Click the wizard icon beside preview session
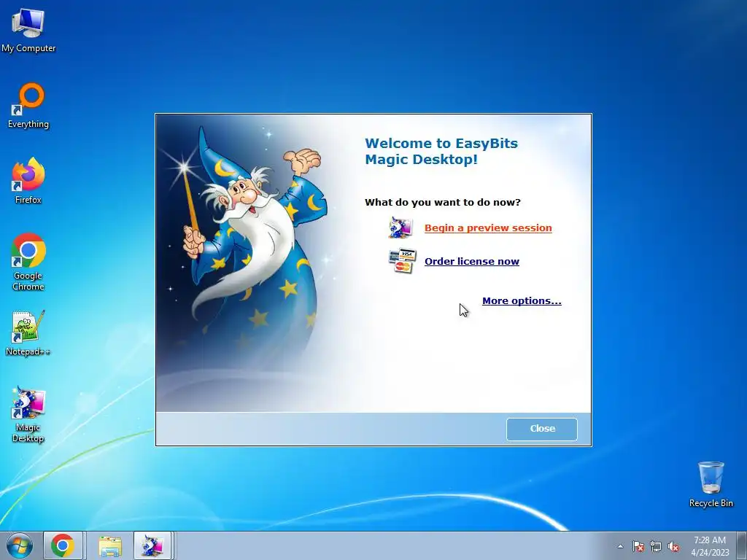This screenshot has height=560, width=747. (400, 227)
